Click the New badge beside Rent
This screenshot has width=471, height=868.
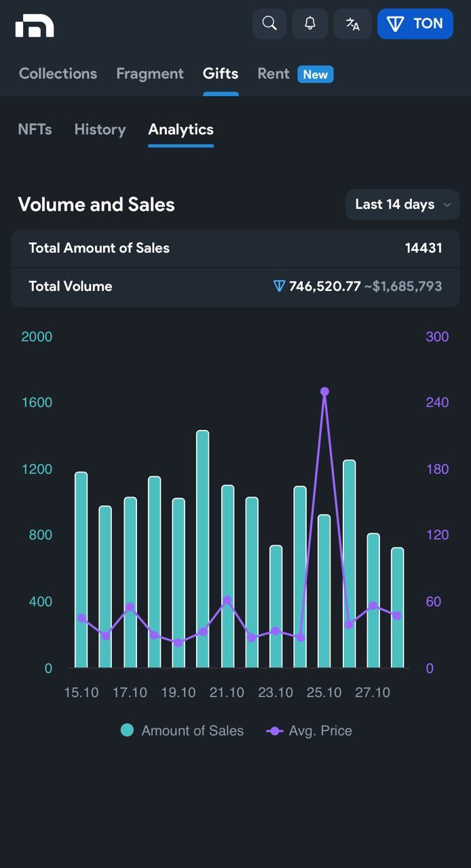point(315,75)
